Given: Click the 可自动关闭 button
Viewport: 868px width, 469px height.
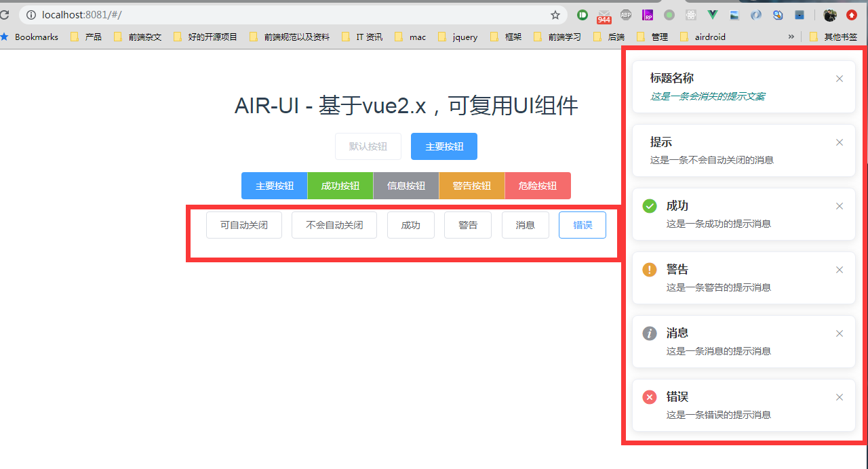Looking at the screenshot, I should point(244,225).
